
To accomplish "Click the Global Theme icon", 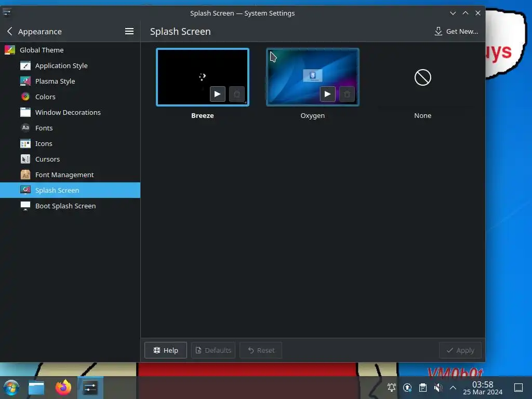I will click(10, 50).
